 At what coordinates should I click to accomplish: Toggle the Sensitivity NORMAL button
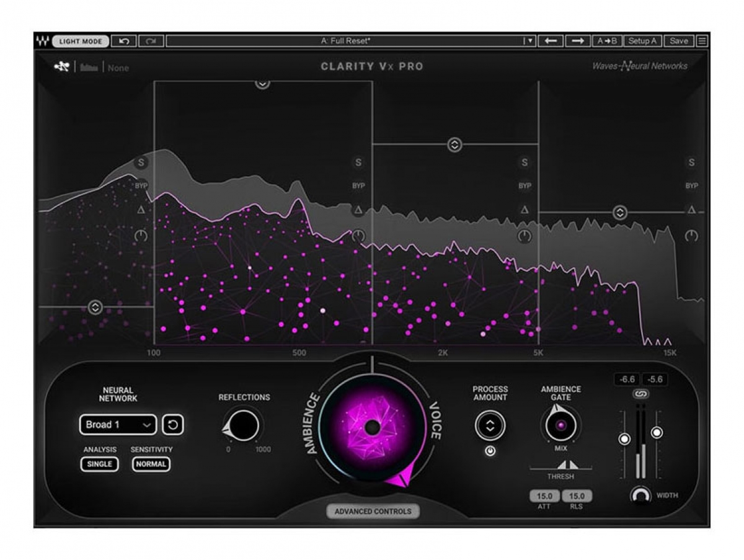coord(151,464)
